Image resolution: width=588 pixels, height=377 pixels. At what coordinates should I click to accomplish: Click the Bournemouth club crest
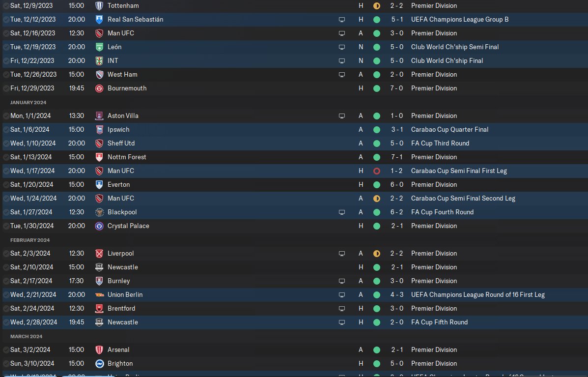coord(99,88)
